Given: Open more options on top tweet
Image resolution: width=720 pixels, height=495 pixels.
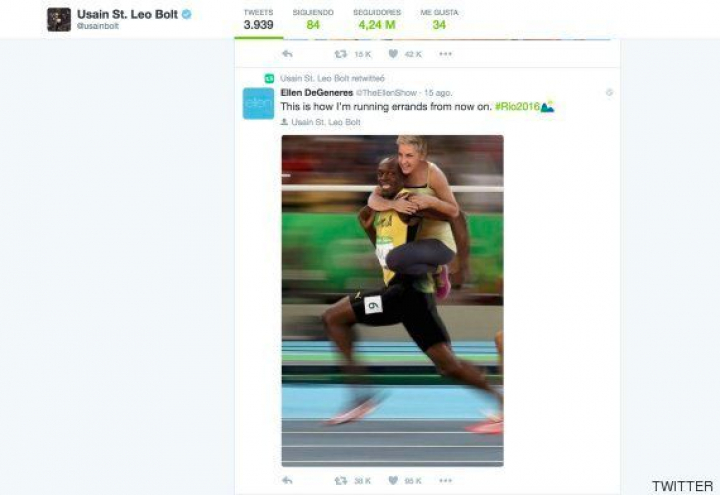Looking at the screenshot, I should (x=445, y=54).
